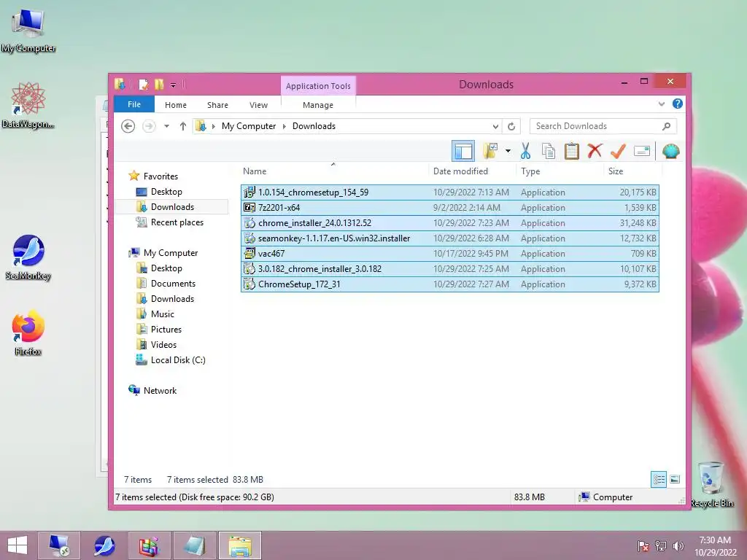
Task: Open SeaMonkey from the taskbar
Action: pyautogui.click(x=104, y=545)
